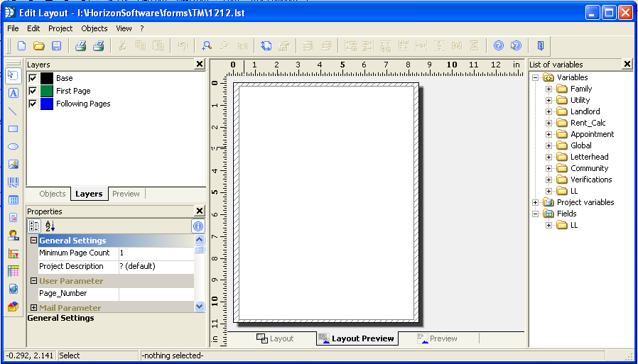
Task: Click the blue Following Pages color swatch
Action: (x=47, y=104)
